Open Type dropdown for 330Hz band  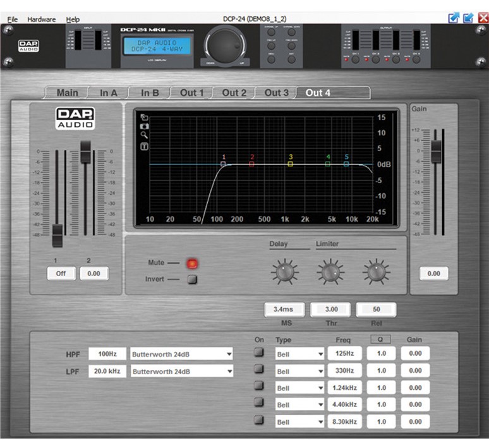[299, 371]
